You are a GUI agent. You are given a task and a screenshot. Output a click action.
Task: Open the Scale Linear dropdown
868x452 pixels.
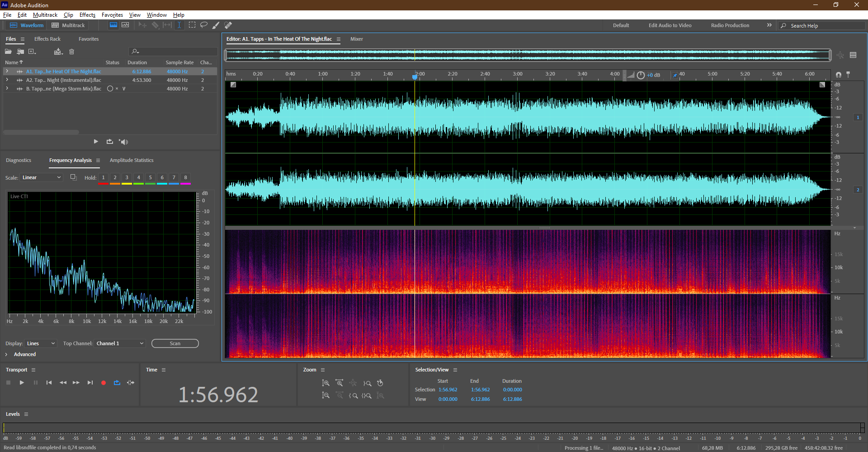click(x=41, y=177)
